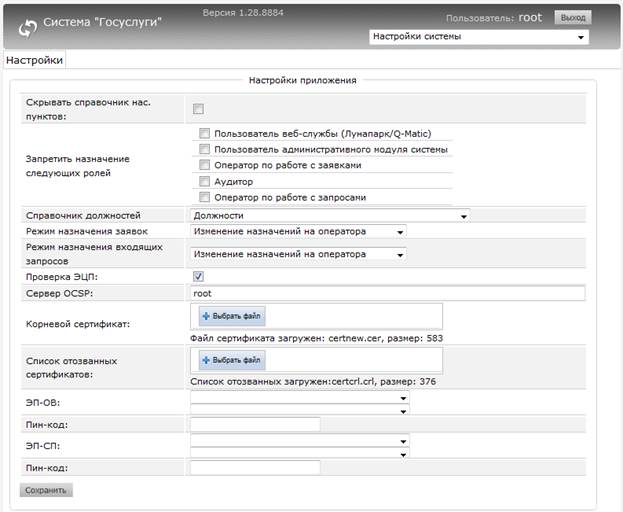The height and width of the screenshot is (512, 623).
Task: Click the Выход logout button
Action: tap(571, 17)
